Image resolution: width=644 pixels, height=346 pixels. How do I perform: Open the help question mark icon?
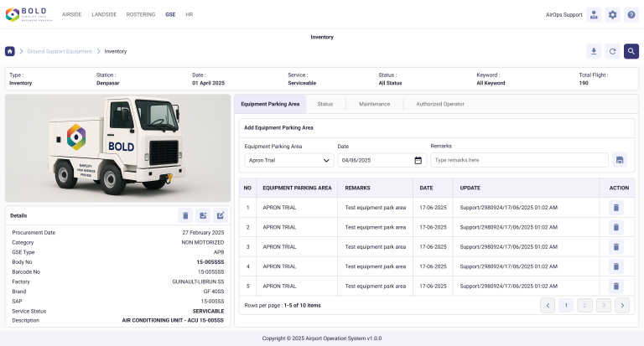(x=631, y=15)
